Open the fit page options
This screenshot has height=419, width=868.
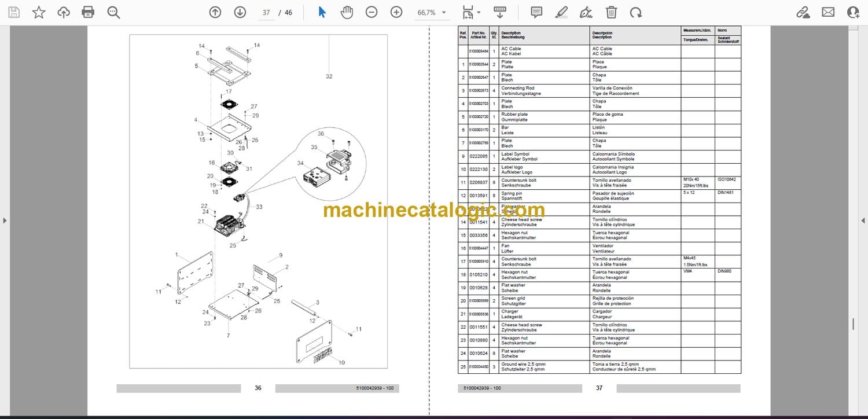click(x=471, y=12)
